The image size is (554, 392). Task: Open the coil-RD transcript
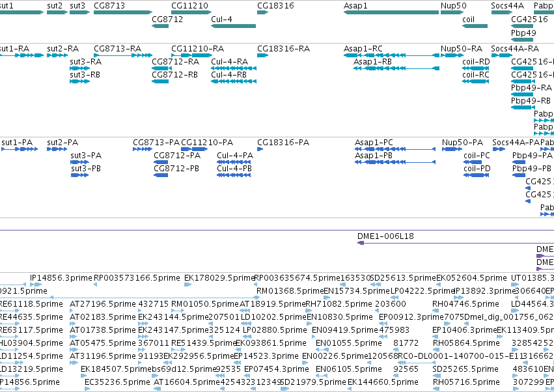tap(476, 68)
